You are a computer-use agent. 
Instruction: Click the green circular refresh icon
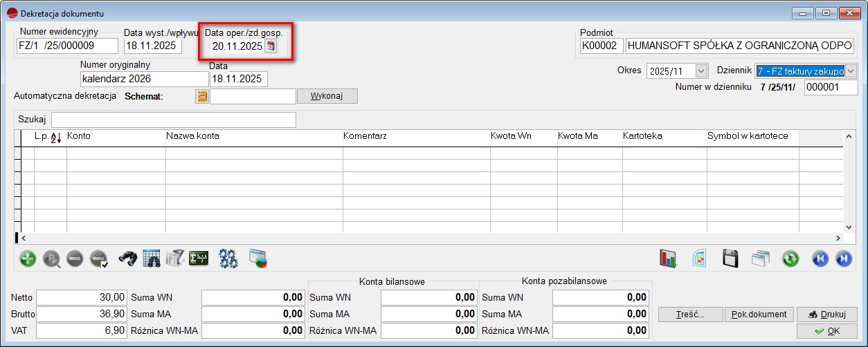[790, 259]
